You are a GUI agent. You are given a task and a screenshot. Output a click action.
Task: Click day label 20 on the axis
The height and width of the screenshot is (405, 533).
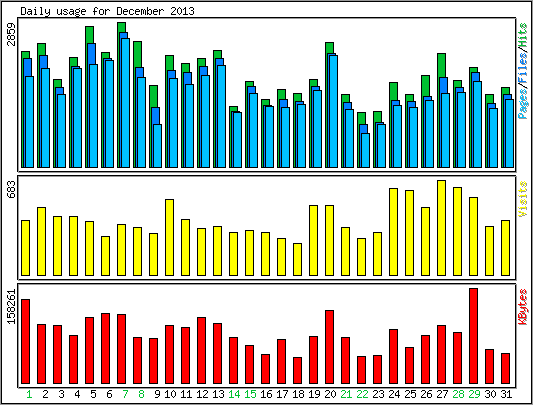[x=330, y=394]
